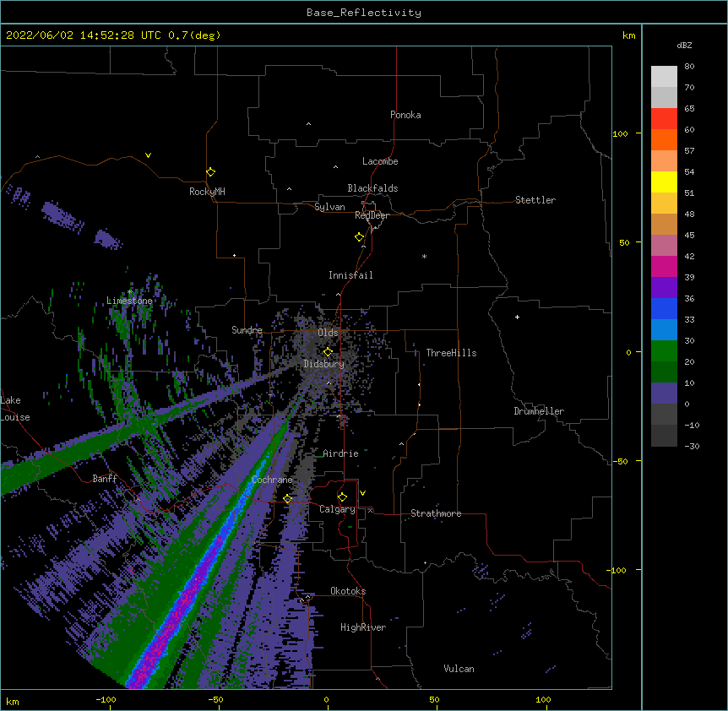Click the Stettler city label

coord(535,200)
